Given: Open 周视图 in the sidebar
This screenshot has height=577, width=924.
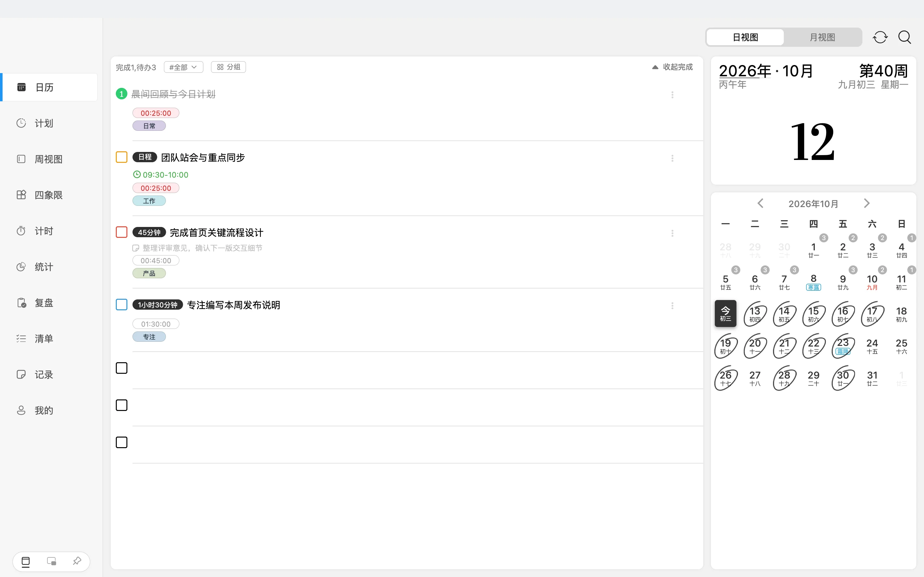Looking at the screenshot, I should point(49,159).
